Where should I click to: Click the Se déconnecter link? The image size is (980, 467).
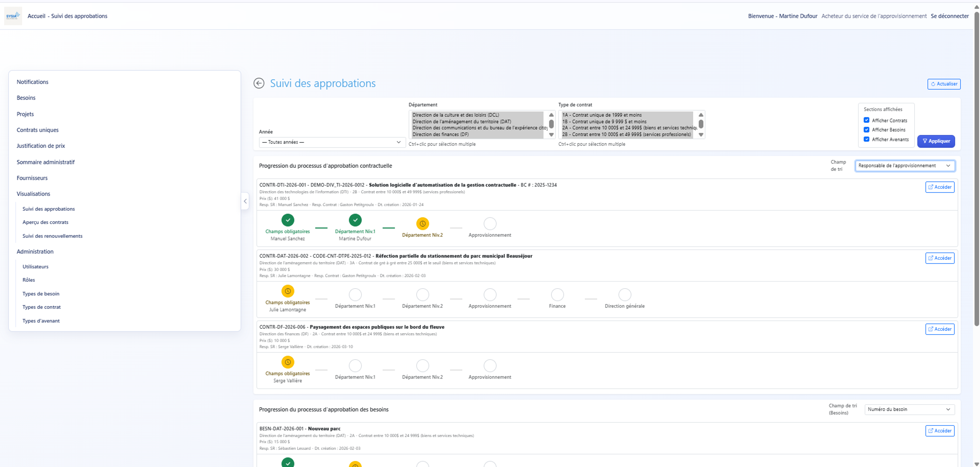950,16
